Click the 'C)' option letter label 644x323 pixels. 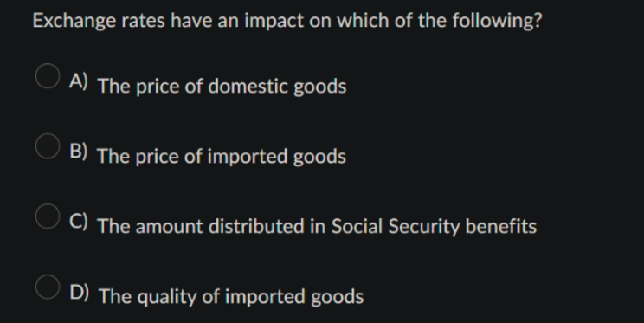pyautogui.click(x=79, y=221)
